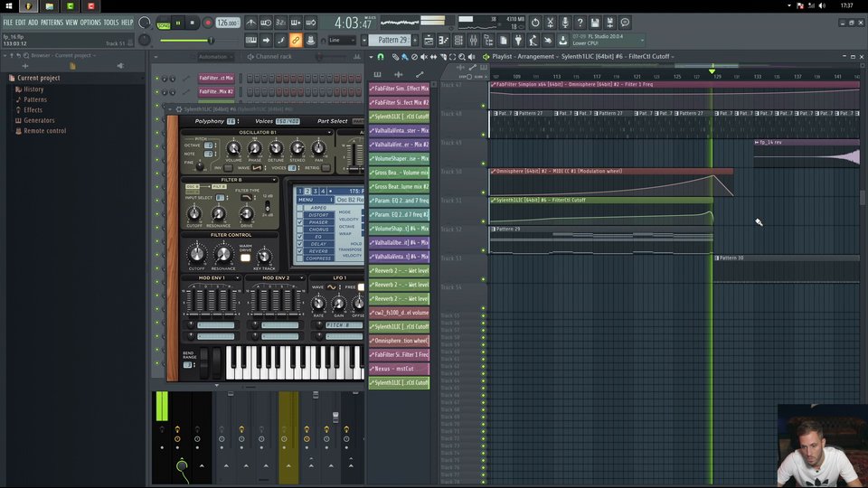
Task: Switch the SONG/pattern mode toggle
Action: tap(164, 23)
